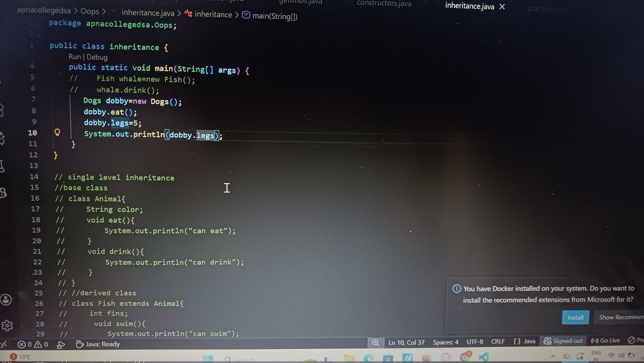This screenshot has height=363, width=644.
Task: Change indentation via Spaces: 4
Action: [x=445, y=342]
